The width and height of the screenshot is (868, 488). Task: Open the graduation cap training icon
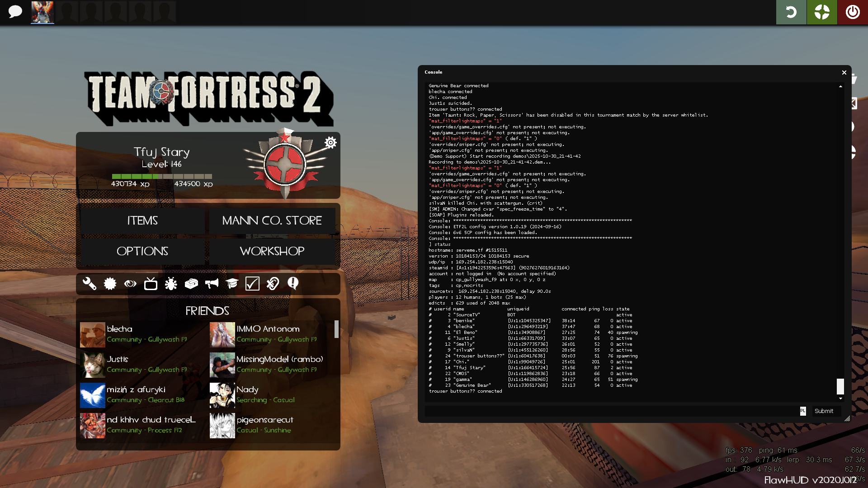(x=232, y=284)
